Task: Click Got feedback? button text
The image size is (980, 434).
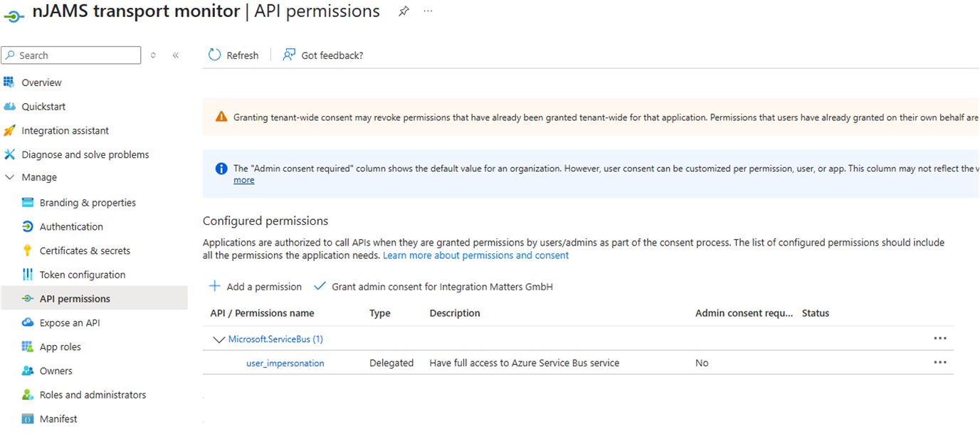Action: (x=332, y=55)
